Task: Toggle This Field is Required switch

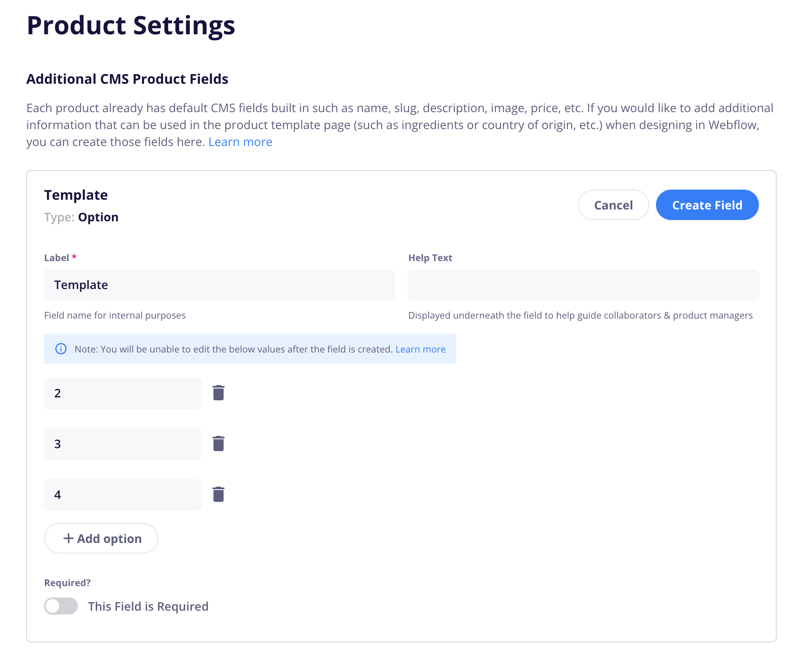Action: tap(61, 606)
